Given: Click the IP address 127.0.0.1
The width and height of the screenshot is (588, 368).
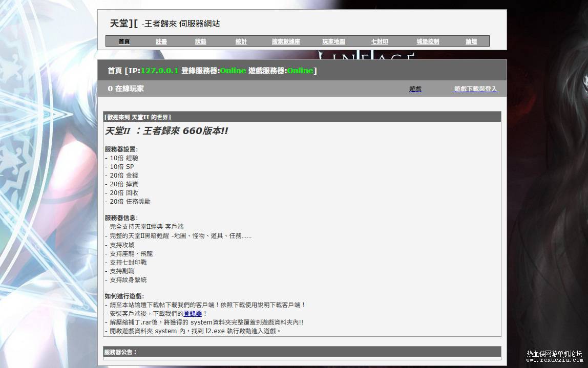Looking at the screenshot, I should (159, 71).
